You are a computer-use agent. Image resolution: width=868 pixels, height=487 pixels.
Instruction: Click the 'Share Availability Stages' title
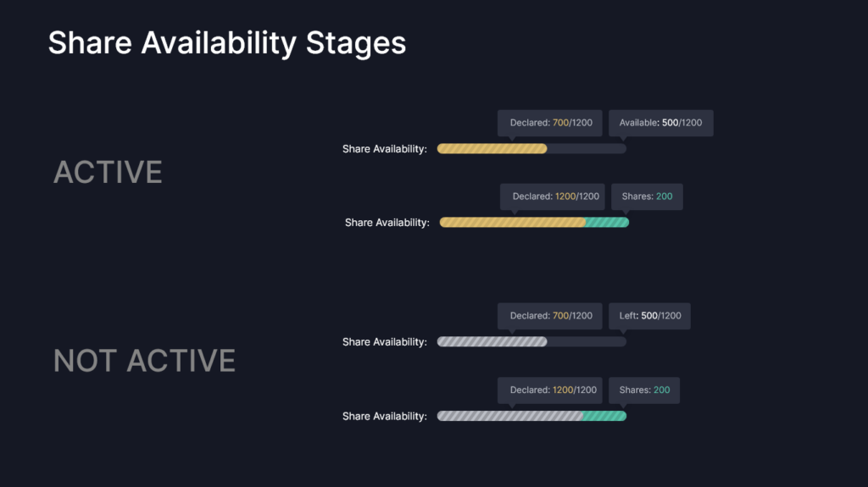click(x=227, y=44)
